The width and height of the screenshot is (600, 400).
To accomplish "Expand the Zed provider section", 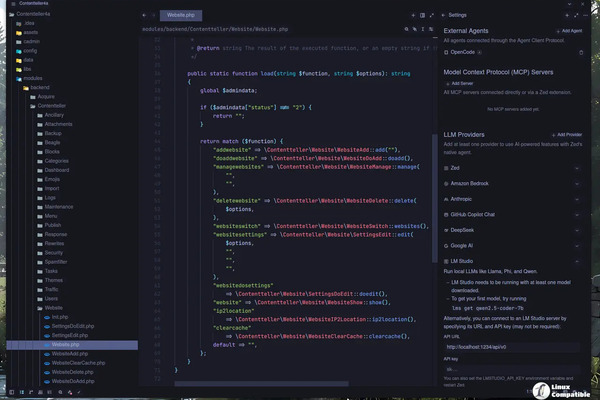I will (577, 168).
